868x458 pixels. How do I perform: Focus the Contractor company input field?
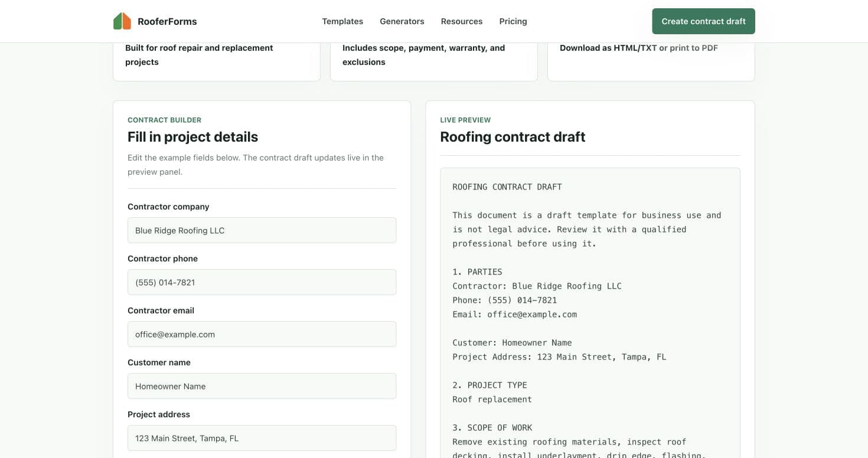tap(262, 230)
